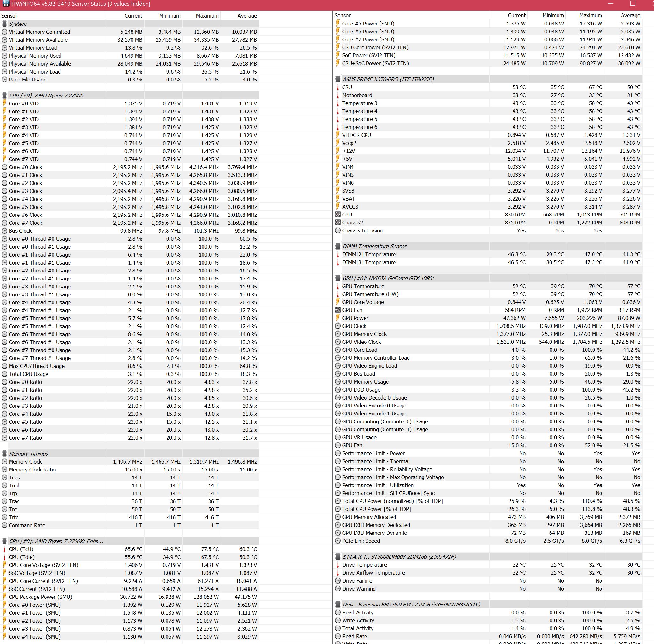The height and width of the screenshot is (644, 654).
Task: Click the Sensor column header in left pane
Action: click(x=10, y=16)
